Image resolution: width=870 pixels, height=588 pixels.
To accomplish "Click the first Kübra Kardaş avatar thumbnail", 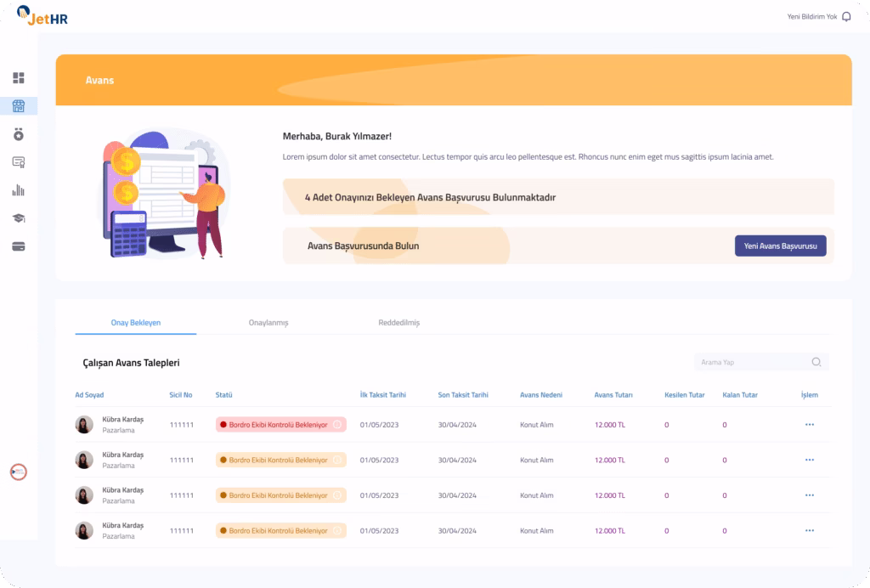I will pyautogui.click(x=84, y=424).
